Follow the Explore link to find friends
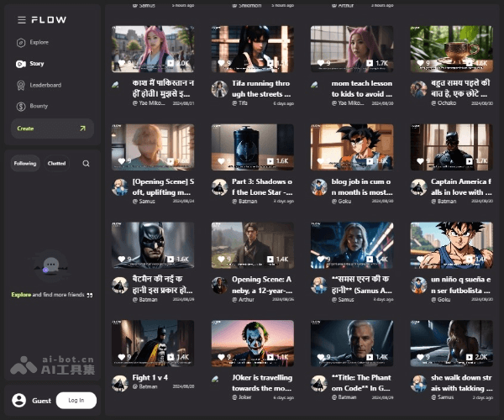The height and width of the screenshot is (420, 504). pos(21,295)
